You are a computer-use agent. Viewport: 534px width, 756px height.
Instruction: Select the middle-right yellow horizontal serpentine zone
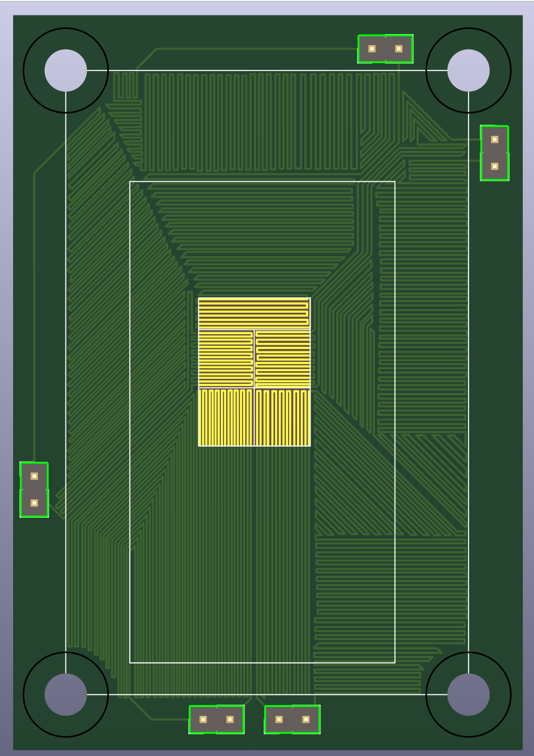tap(282, 359)
